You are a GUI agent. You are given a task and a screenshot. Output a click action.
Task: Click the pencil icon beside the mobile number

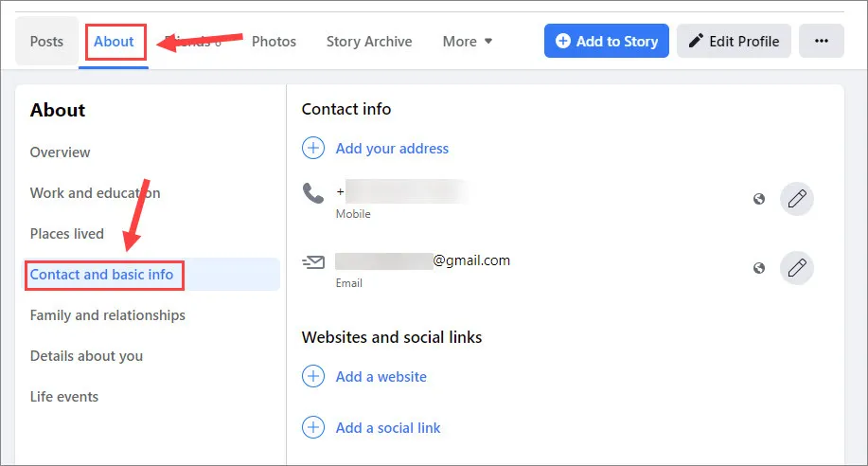[x=797, y=198]
